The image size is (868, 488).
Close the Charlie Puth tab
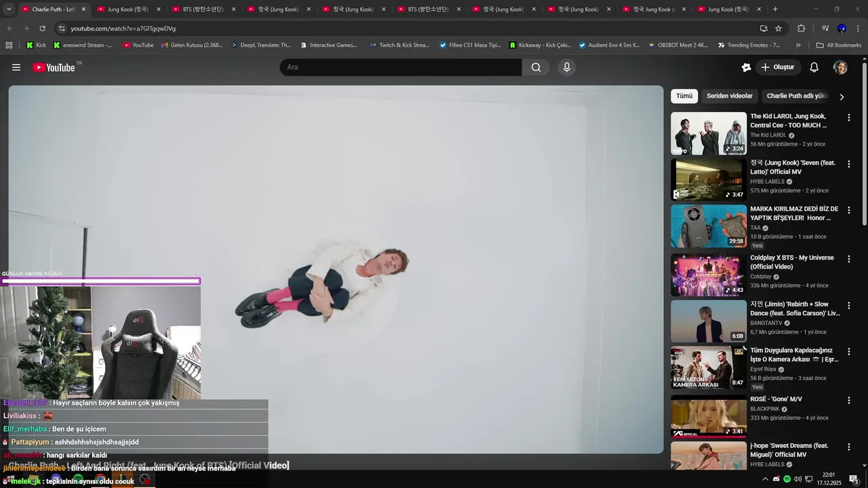click(83, 9)
